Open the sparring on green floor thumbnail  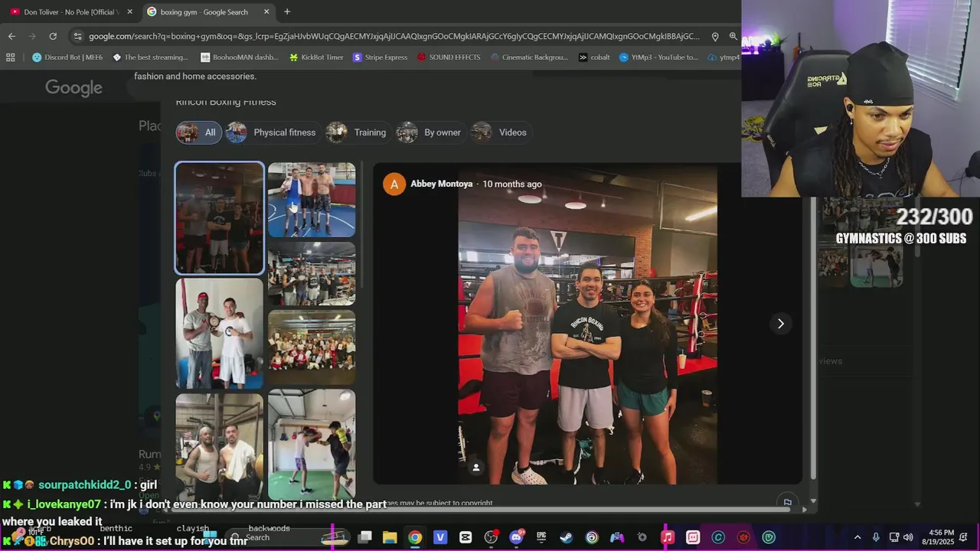[x=312, y=444]
